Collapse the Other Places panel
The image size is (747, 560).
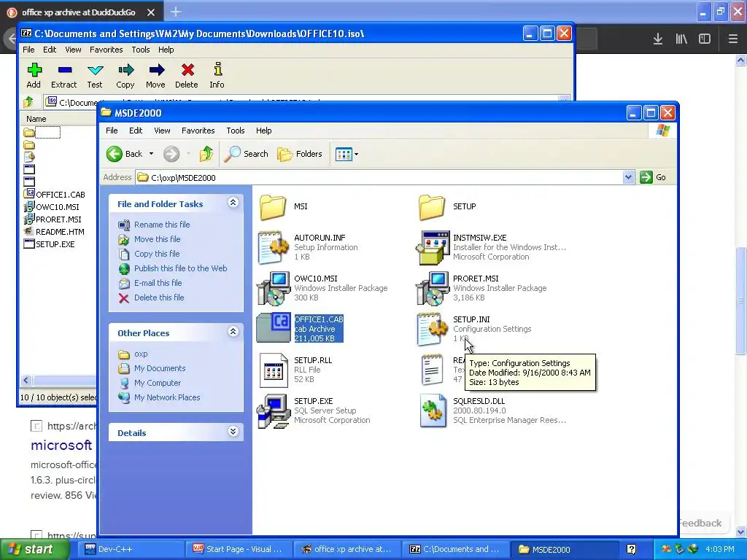233,332
